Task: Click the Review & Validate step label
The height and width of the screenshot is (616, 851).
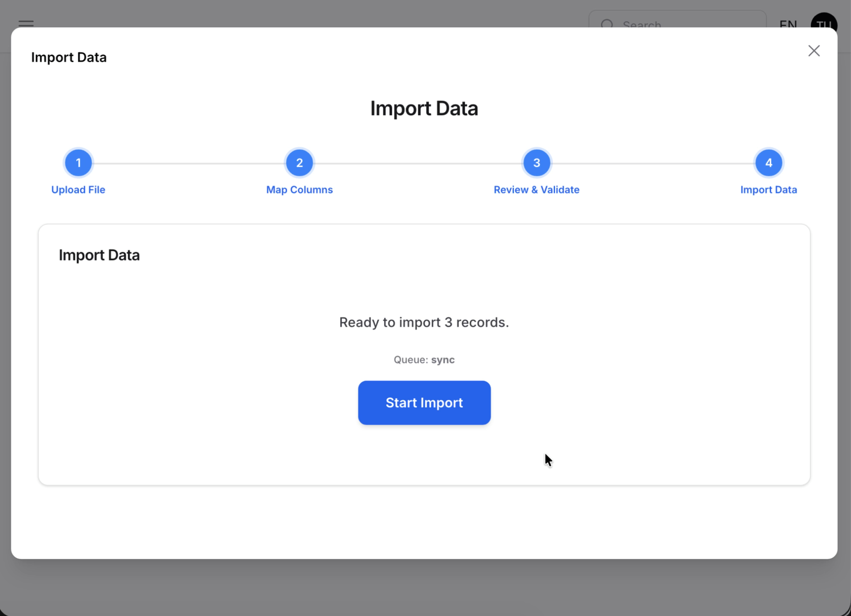Action: (536, 190)
